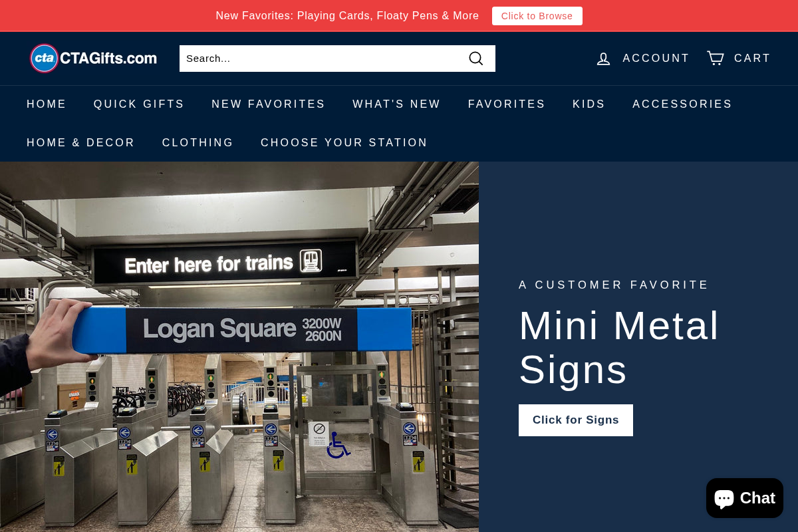Open the Mini Metal Signs heading link
Screen dimensions: 798x532
619,347
